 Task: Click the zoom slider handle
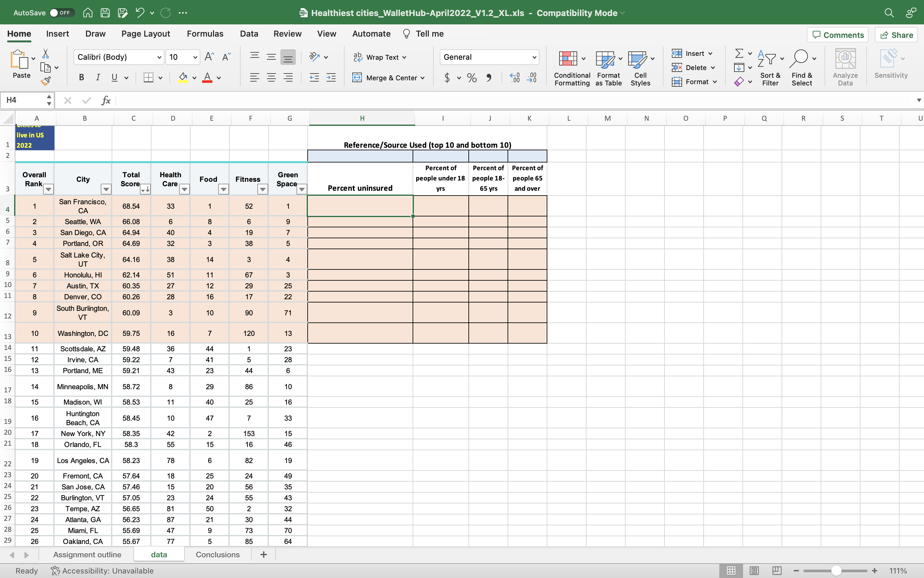836,570
